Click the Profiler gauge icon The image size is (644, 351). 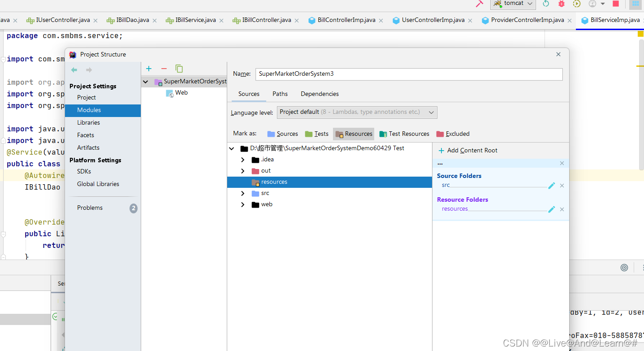(x=592, y=4)
